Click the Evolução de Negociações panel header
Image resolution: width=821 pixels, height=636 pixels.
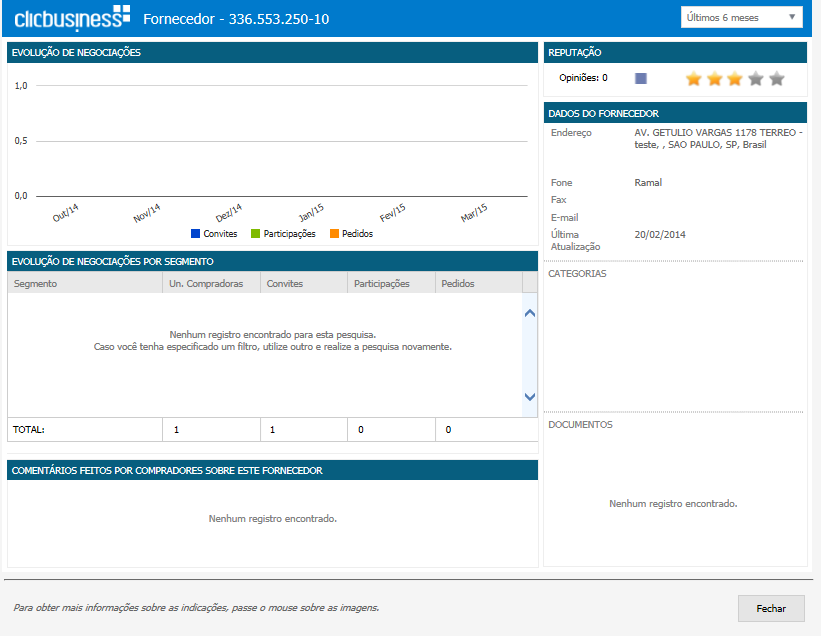(272, 52)
